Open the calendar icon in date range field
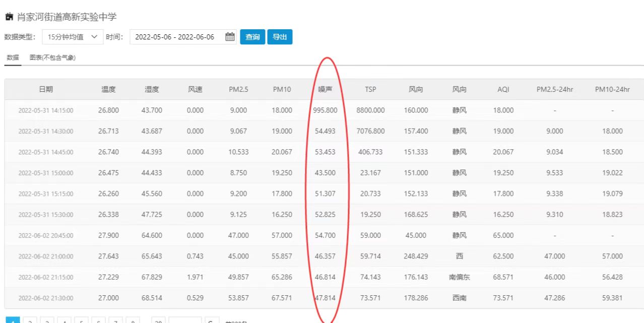This screenshot has width=644, height=323. (230, 37)
